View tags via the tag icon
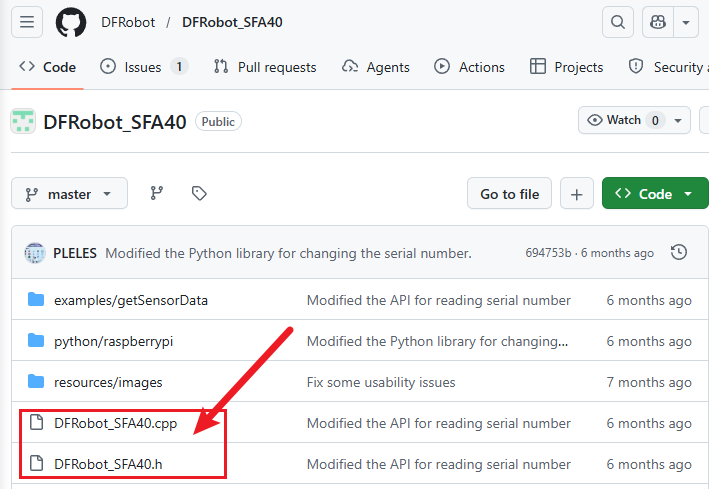Screen dimensions: 709x489 199,193
